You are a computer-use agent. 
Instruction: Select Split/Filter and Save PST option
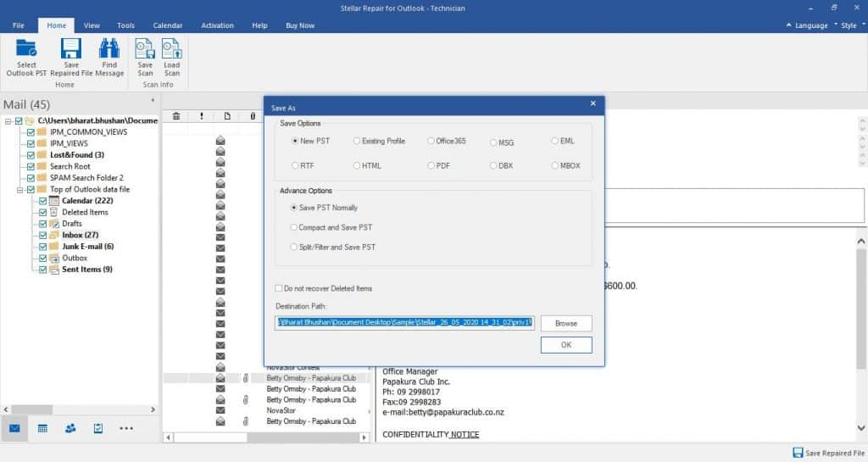point(294,248)
